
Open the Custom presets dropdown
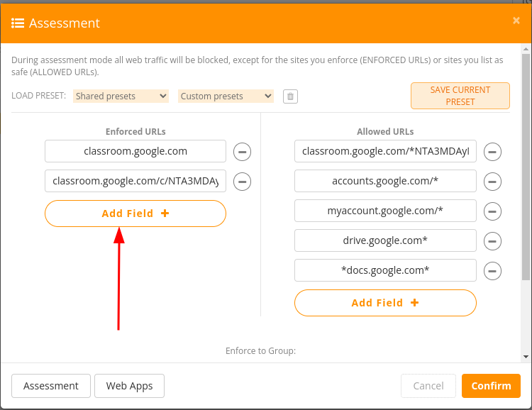click(x=226, y=96)
